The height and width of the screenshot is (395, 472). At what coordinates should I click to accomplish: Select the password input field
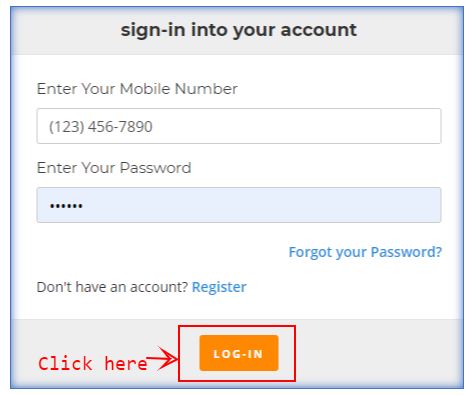click(239, 205)
